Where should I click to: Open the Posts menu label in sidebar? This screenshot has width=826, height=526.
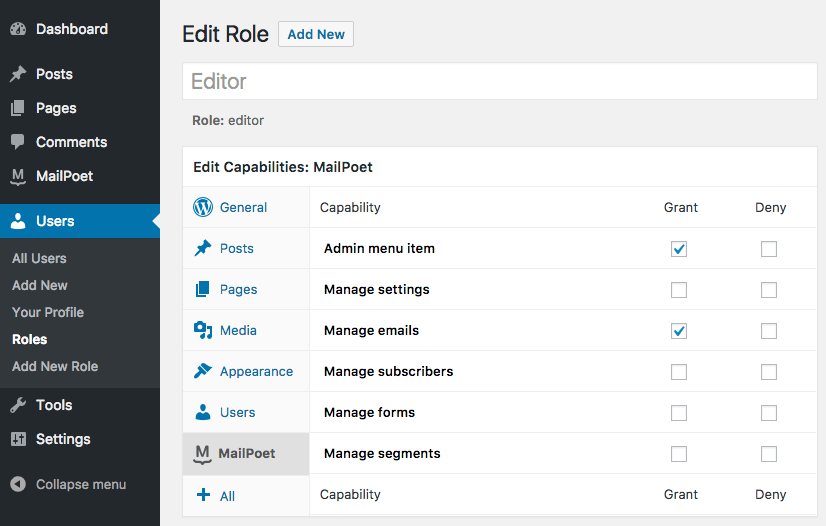click(x=54, y=74)
